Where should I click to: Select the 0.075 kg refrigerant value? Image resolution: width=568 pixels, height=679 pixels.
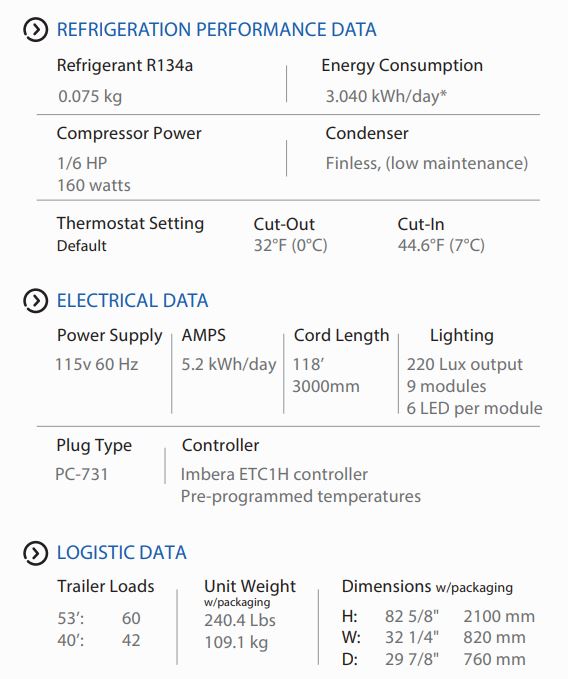coord(90,96)
